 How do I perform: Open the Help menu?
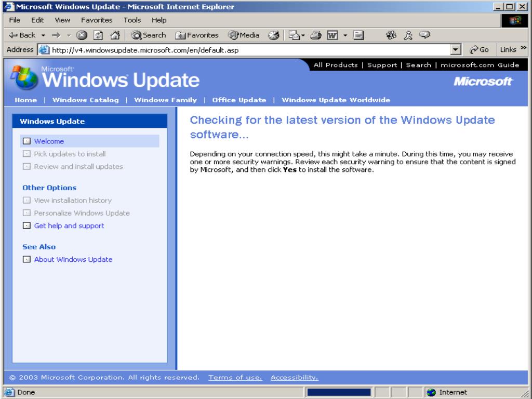pos(159,20)
